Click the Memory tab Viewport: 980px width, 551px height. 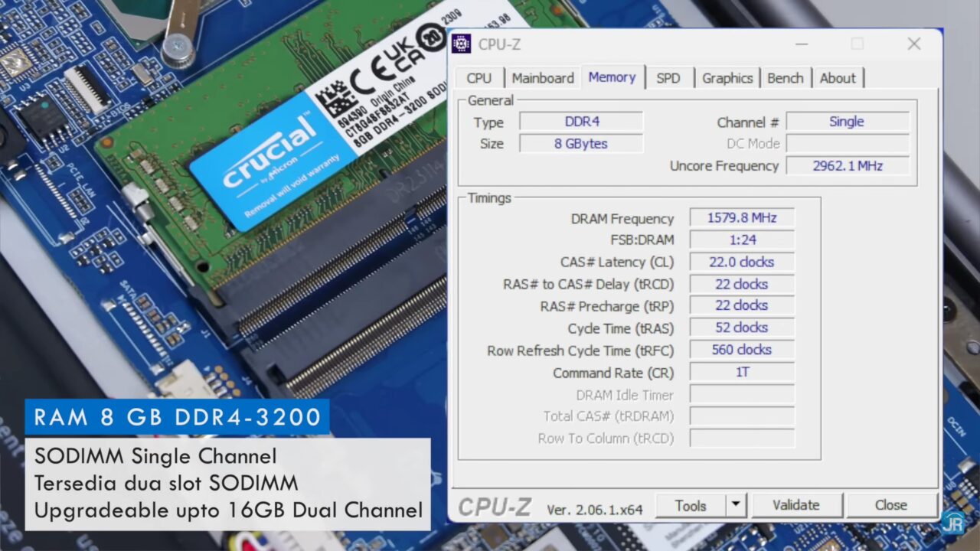click(x=612, y=77)
